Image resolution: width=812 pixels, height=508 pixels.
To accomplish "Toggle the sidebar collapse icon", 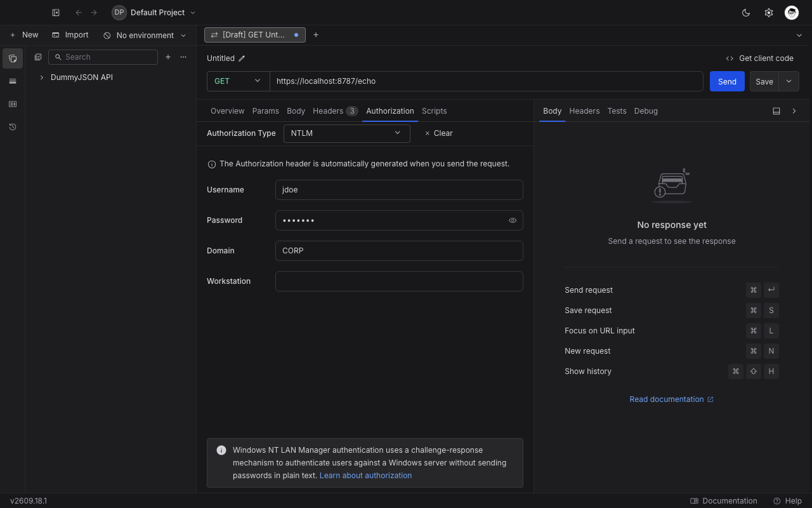I will point(56,13).
